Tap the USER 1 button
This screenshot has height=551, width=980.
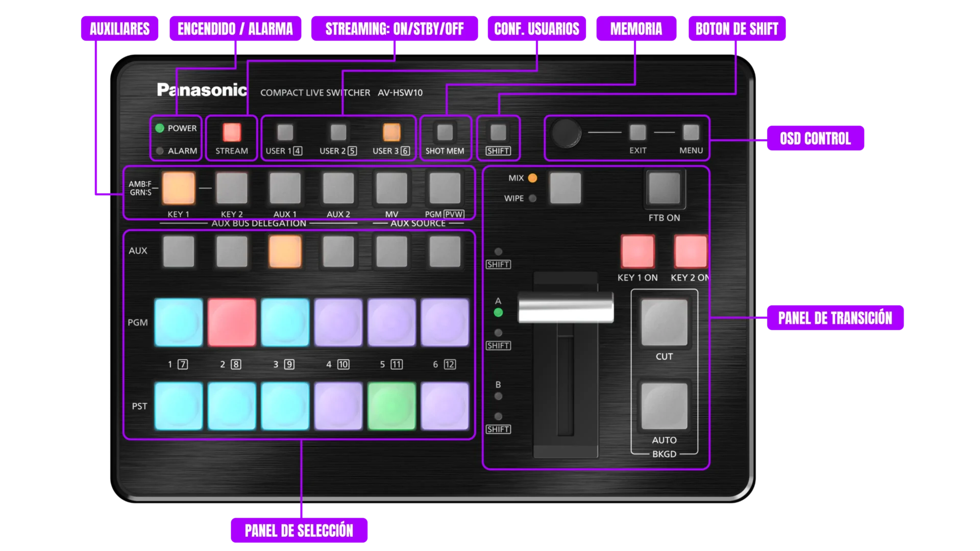tap(285, 133)
